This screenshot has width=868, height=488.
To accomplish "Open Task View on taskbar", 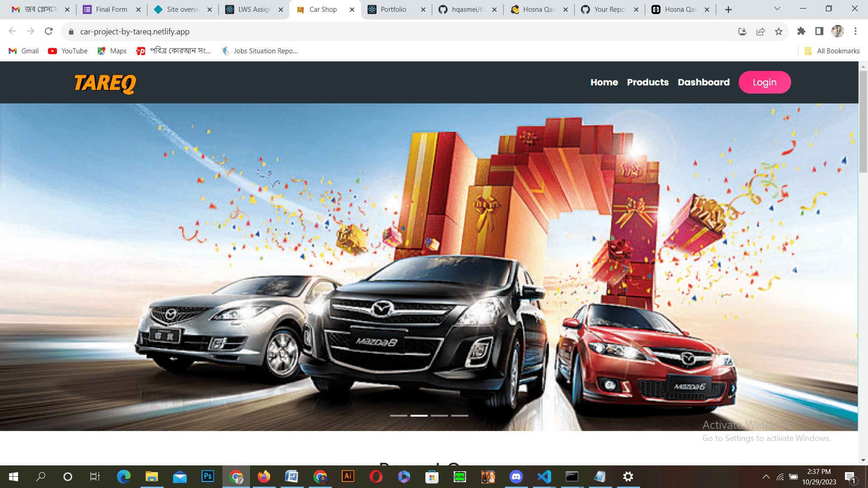I will [95, 477].
